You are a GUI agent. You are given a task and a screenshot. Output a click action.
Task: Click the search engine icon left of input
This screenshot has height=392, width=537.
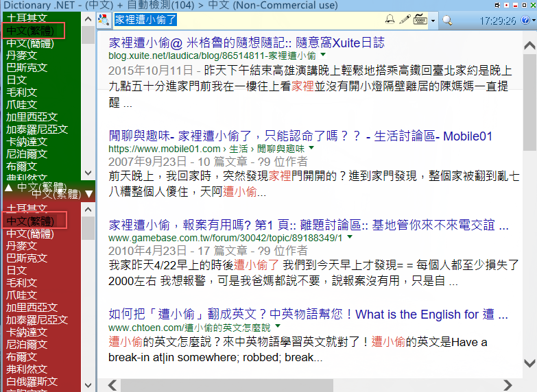(103, 20)
